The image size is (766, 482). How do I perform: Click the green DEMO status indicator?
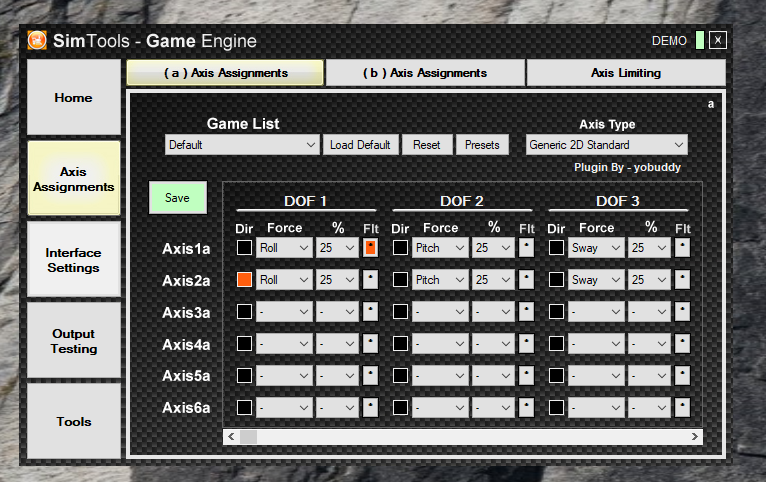(700, 41)
